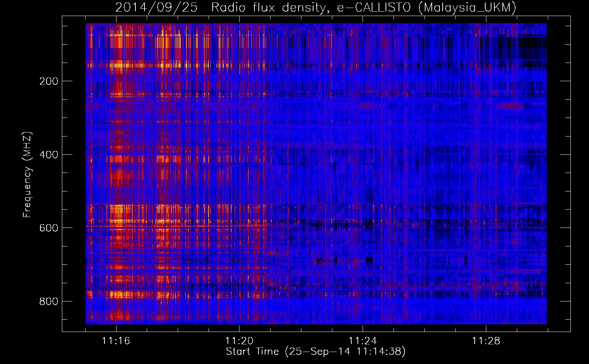Image resolution: width=589 pixels, height=364 pixels.
Task: Click the '11:20' time tick label
Action: tap(240, 341)
